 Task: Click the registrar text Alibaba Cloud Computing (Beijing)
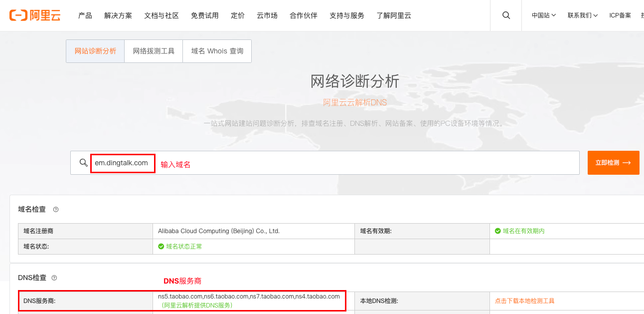pyautogui.click(x=219, y=231)
